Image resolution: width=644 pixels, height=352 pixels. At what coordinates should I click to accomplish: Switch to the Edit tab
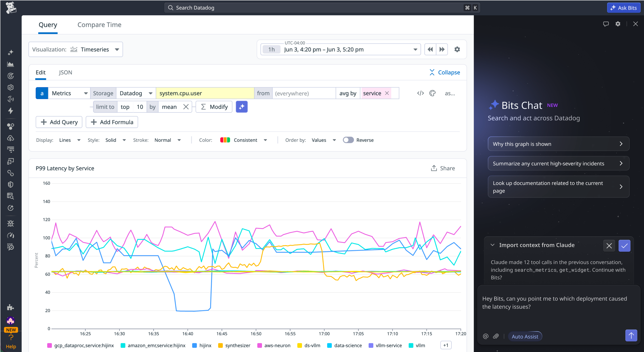click(40, 72)
